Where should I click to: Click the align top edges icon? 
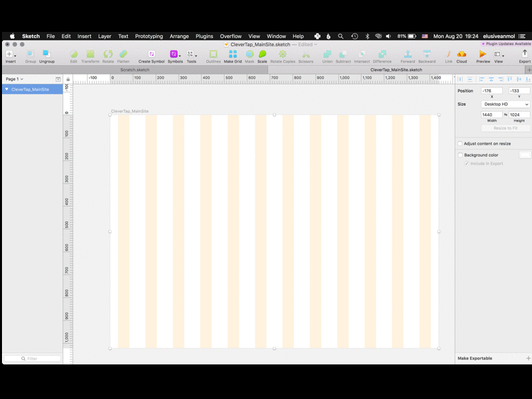click(509, 79)
